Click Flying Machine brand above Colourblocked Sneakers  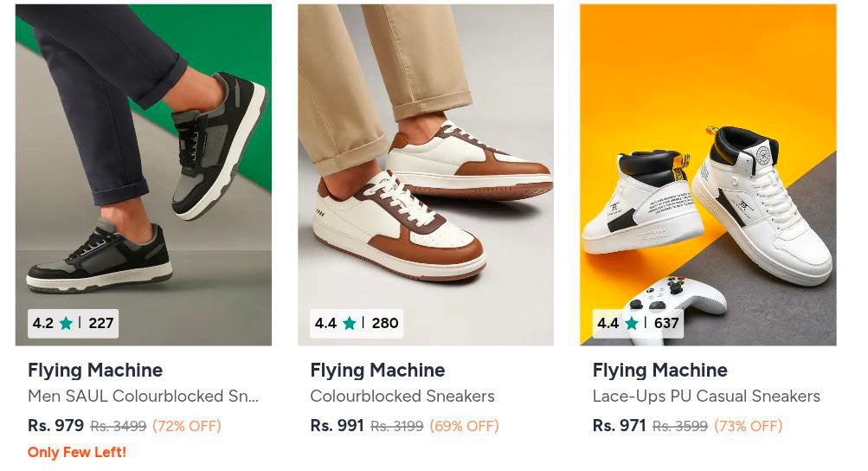(x=377, y=371)
